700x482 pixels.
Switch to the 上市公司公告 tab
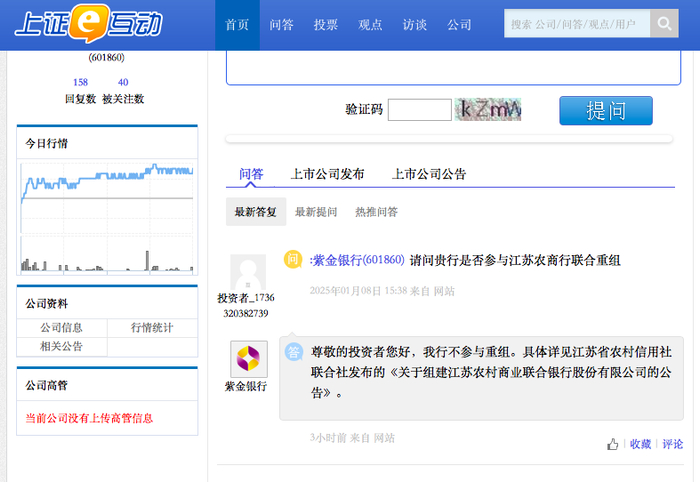point(429,174)
